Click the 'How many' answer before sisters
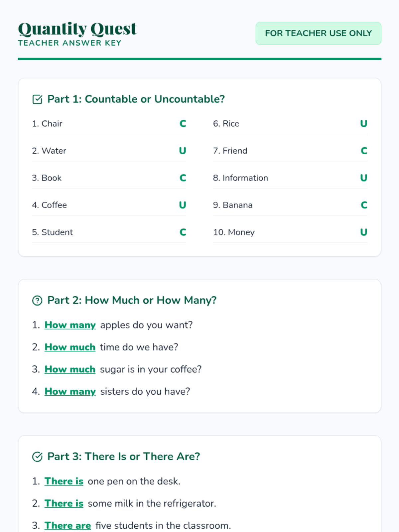This screenshot has height=532, width=399. 70,391
